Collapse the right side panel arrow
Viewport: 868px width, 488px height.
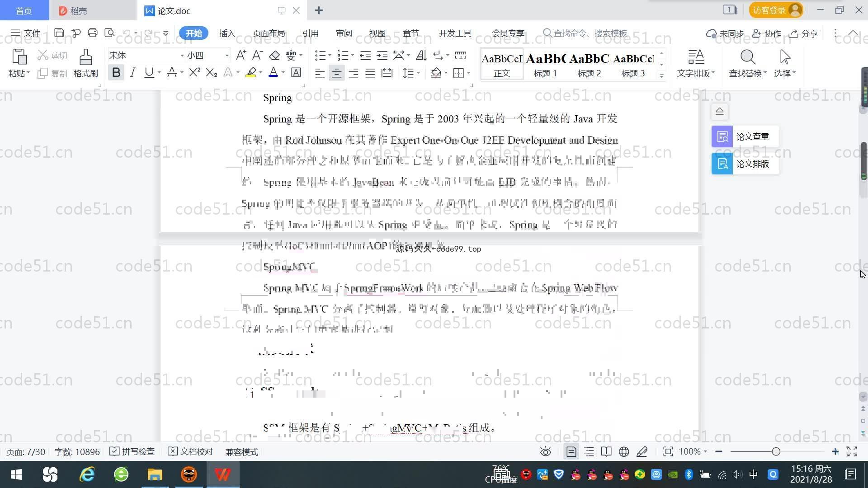[x=720, y=111]
